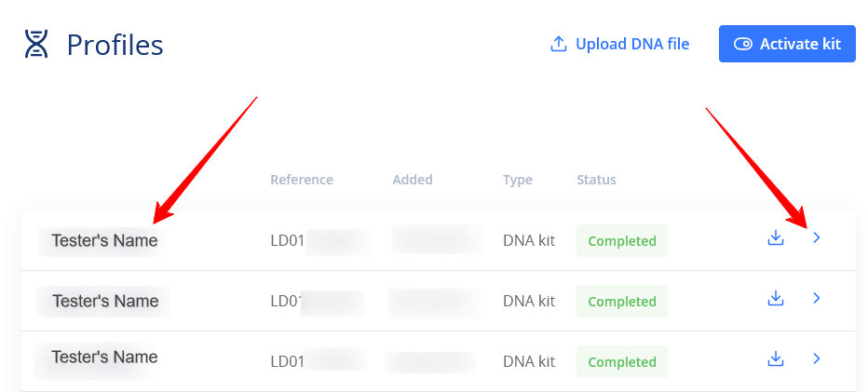The width and height of the screenshot is (868, 392).
Task: Click the DNA helix Profiles icon
Action: (36, 44)
